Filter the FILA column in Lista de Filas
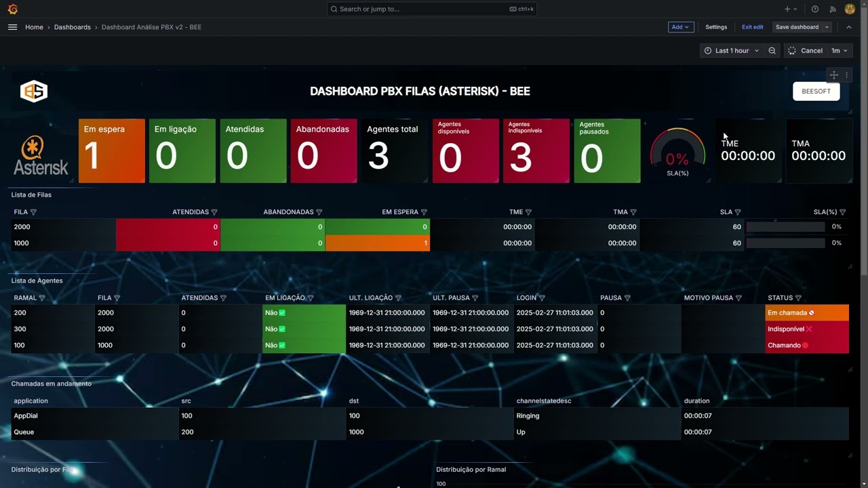The image size is (868, 488). pos(33,212)
